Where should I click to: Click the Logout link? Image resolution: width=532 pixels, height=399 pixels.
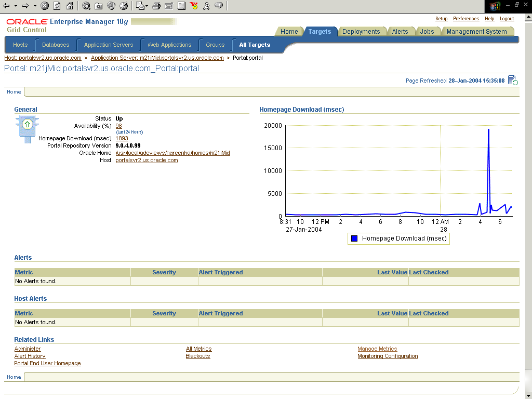507,19
